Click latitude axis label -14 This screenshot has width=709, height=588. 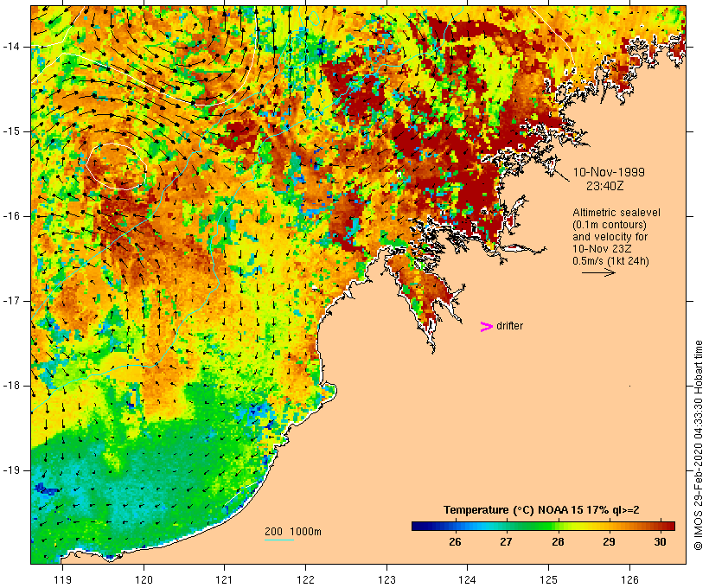(x=11, y=47)
